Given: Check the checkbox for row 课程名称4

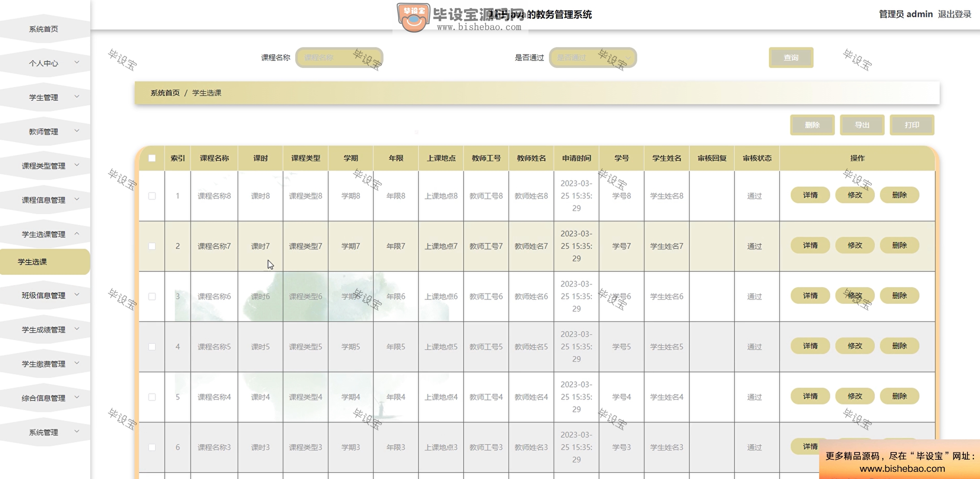Looking at the screenshot, I should click(x=152, y=397).
